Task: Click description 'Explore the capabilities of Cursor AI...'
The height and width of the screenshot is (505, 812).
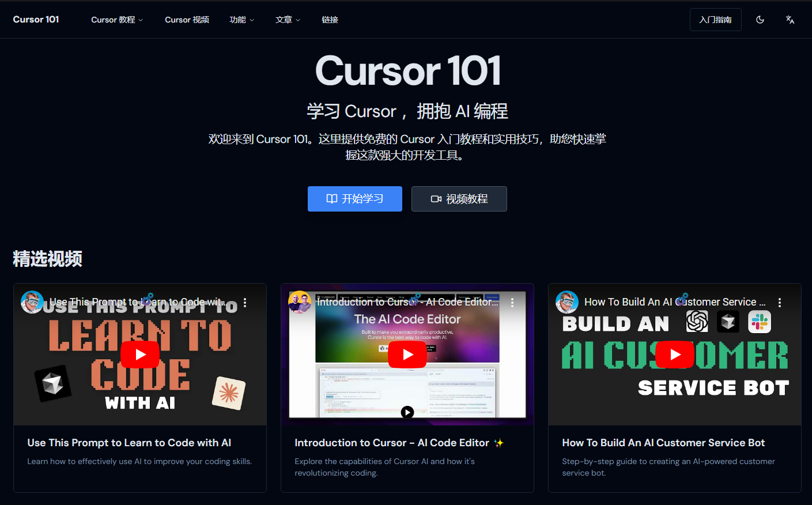Action: [x=384, y=467]
